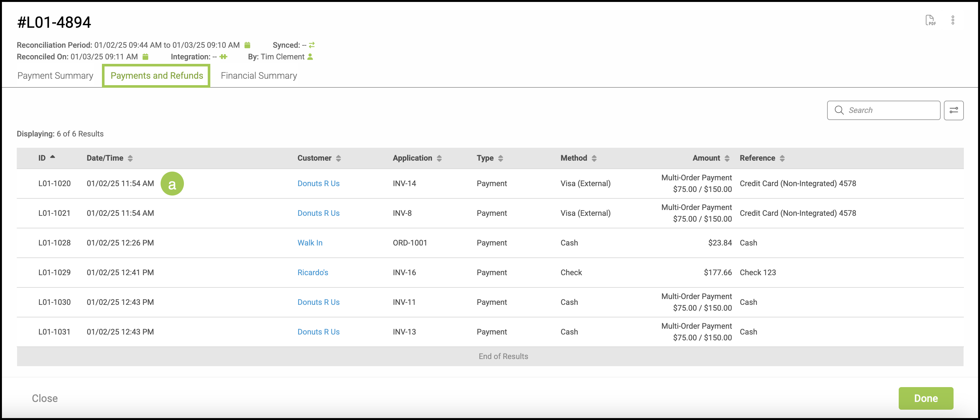Export reconciliation as PDF icon
This screenshot has width=980, height=420.
click(930, 20)
